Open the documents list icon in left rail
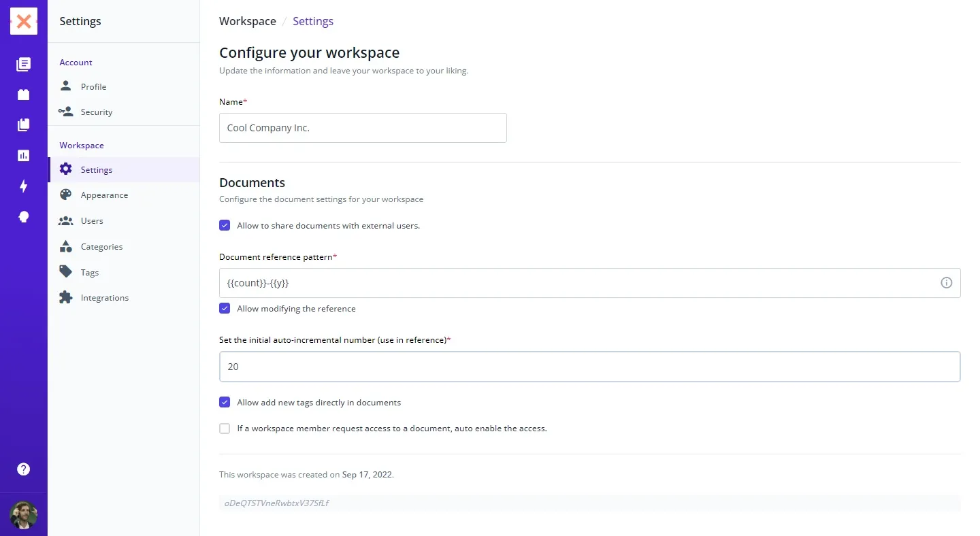 pos(24,65)
